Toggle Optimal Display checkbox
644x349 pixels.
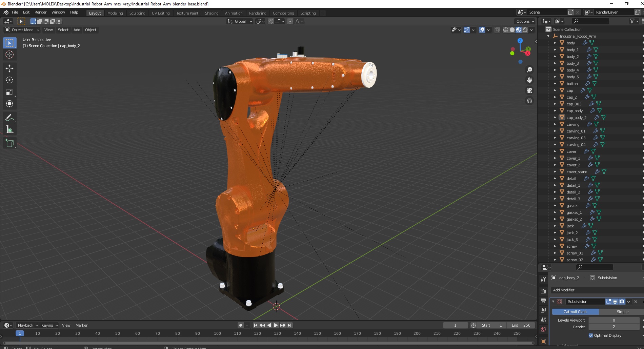click(x=591, y=335)
